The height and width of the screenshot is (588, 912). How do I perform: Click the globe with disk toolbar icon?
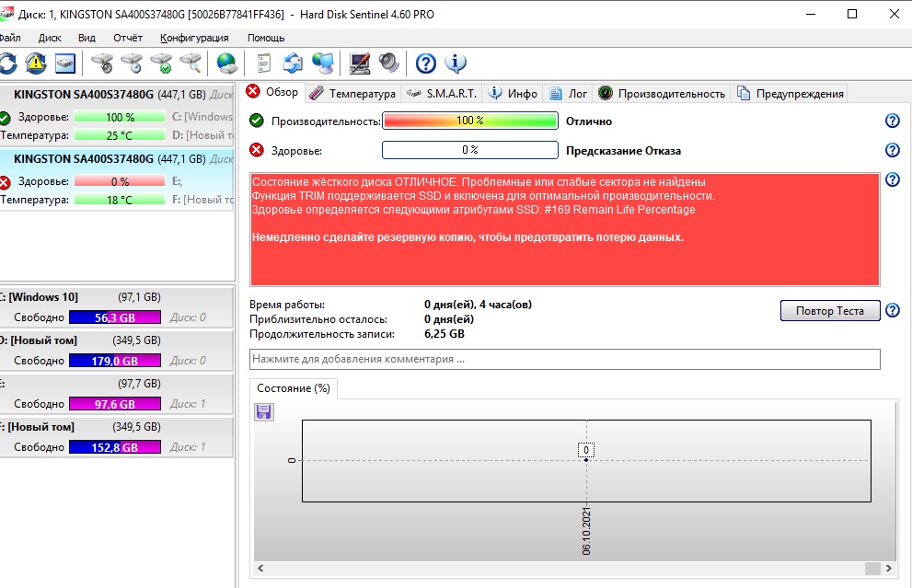click(225, 63)
